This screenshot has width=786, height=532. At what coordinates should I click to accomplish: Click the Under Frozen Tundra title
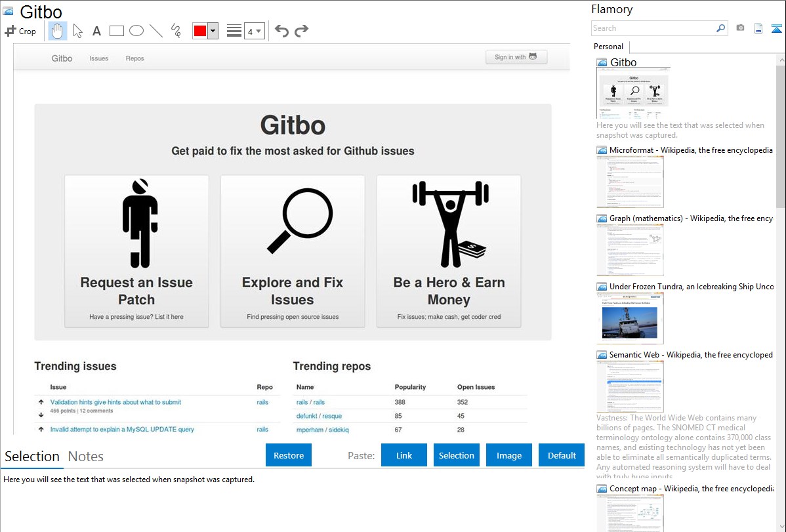(692, 286)
